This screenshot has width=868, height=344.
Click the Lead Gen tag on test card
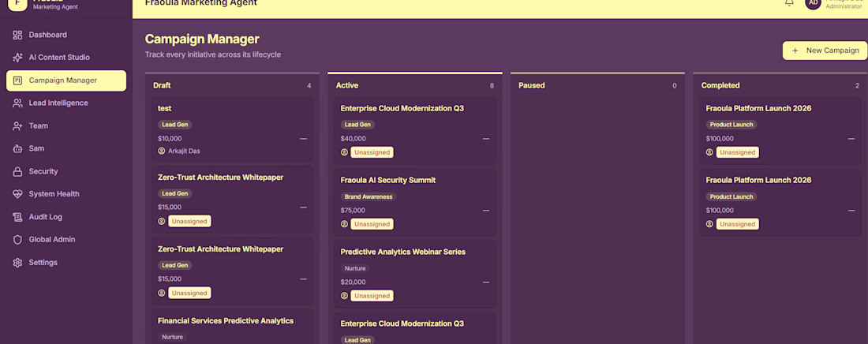[x=175, y=125]
